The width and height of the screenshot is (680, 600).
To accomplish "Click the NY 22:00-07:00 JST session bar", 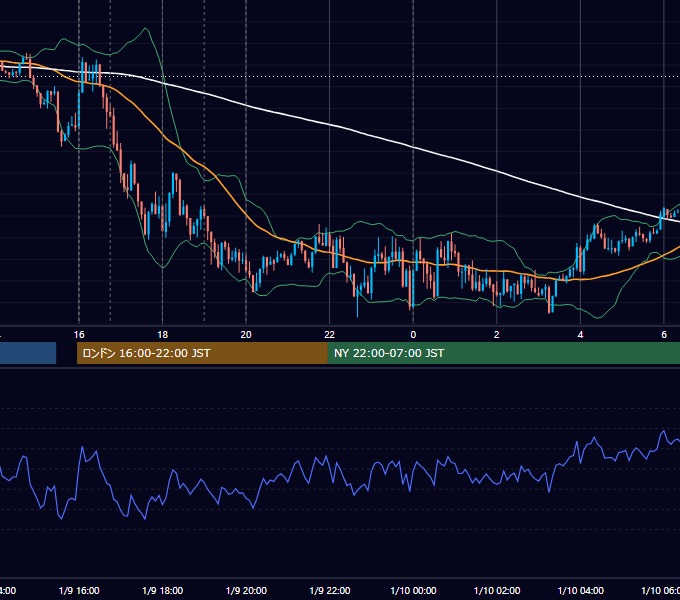I will point(503,353).
